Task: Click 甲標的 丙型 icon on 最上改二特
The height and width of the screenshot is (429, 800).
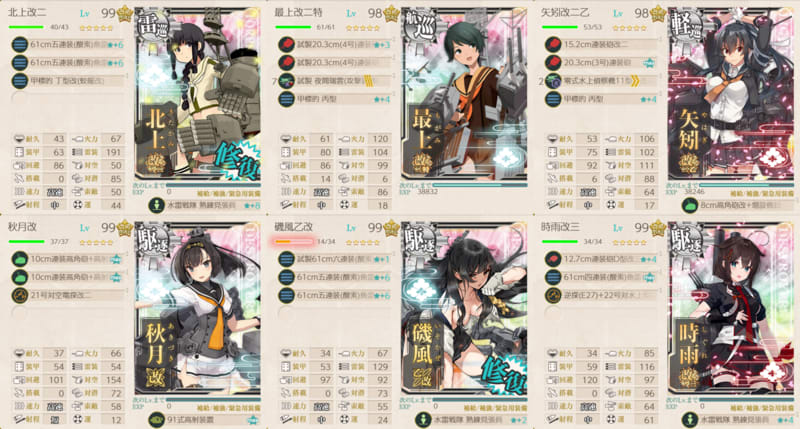Action: [286, 99]
